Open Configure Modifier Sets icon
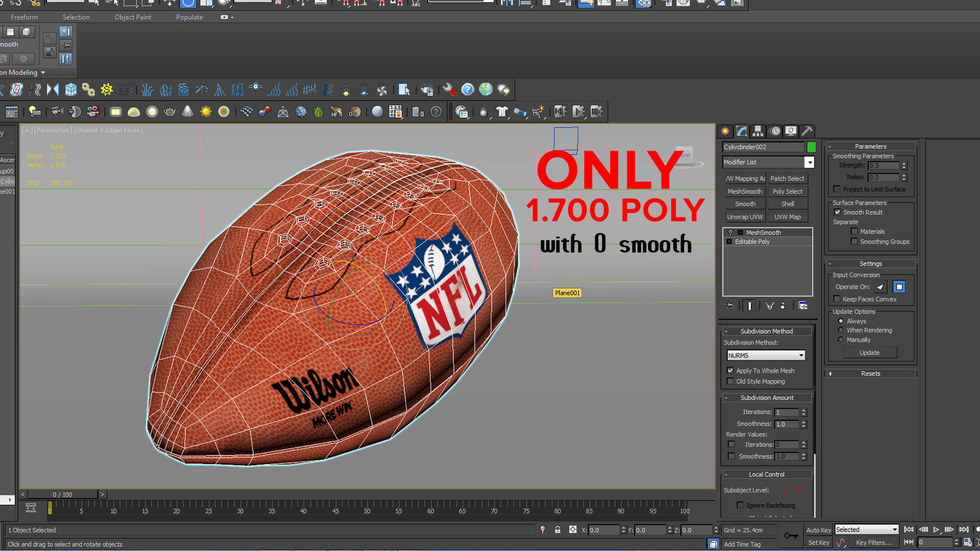Image resolution: width=980 pixels, height=551 pixels. tap(803, 306)
